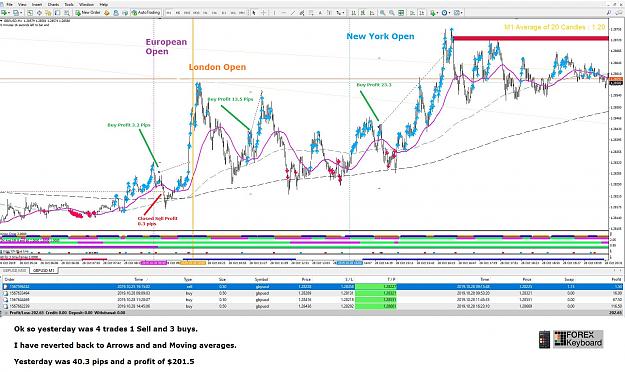Sort trades by the Order column header
This screenshot has width=625, height=372.
pos(9,279)
